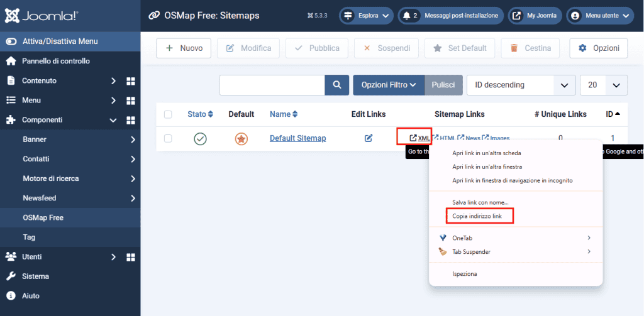Screen dimensions: 644x316
Task: Select Apri link in un'altra scheda
Action: coord(486,153)
